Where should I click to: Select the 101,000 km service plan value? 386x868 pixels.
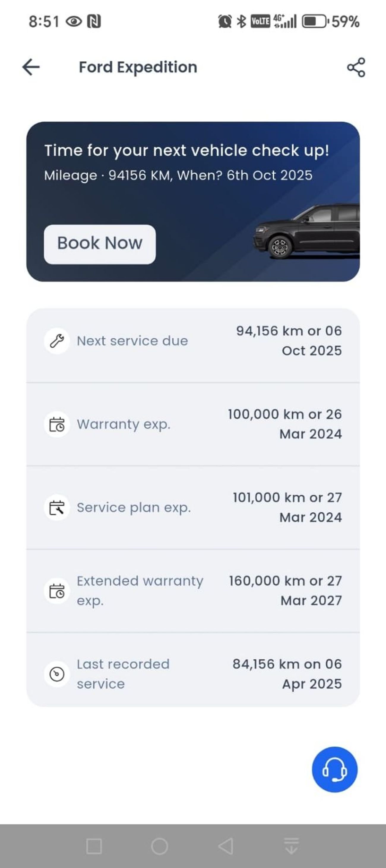tap(287, 507)
